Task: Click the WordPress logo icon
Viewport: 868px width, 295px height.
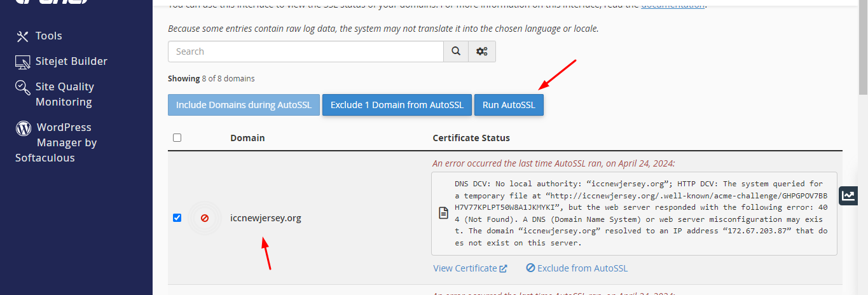Action: point(24,128)
